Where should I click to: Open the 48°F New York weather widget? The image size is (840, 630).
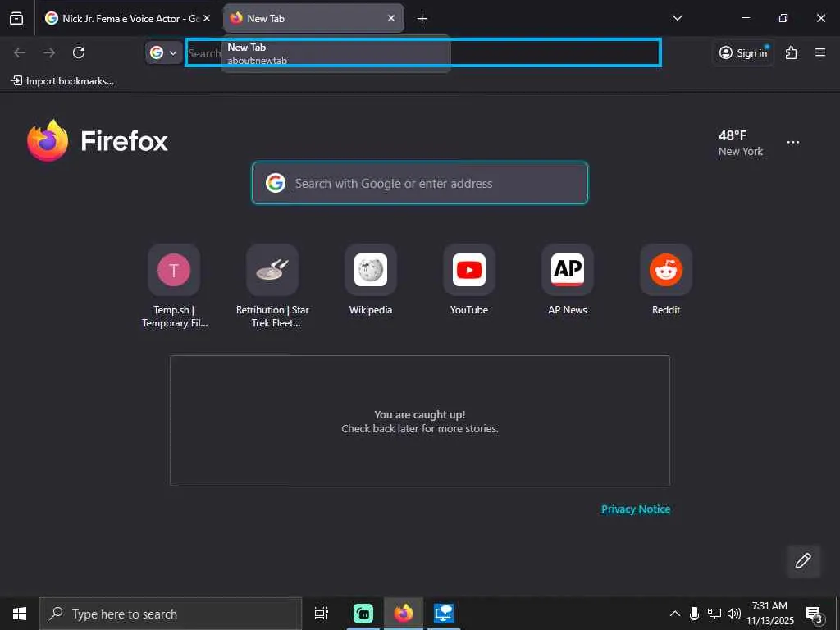[741, 143]
